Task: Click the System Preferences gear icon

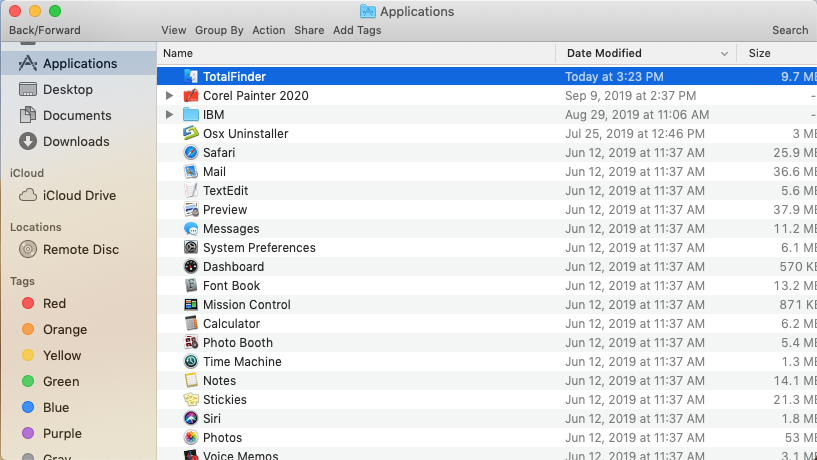Action: [x=191, y=248]
